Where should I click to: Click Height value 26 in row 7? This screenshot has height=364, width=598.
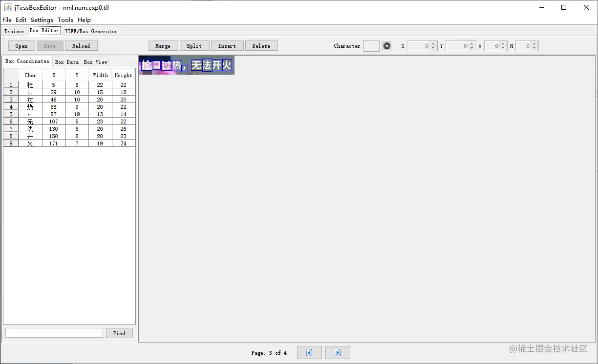124,129
